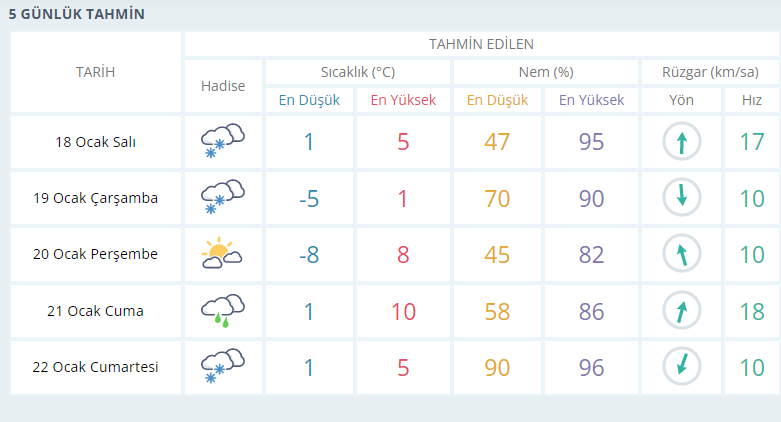
Task: Click the -8 lowest temperature value
Action: tap(309, 255)
